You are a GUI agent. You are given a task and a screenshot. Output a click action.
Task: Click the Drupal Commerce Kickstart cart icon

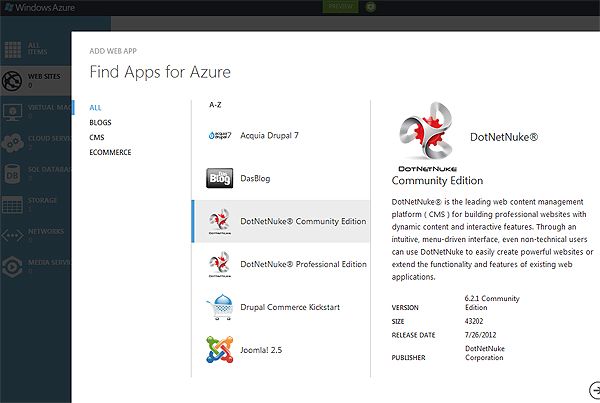pos(220,307)
